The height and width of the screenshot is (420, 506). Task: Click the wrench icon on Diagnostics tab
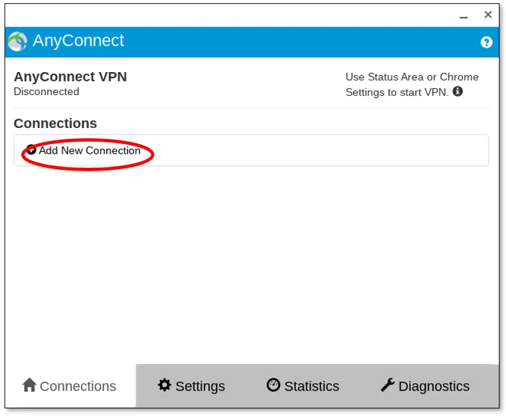point(387,385)
